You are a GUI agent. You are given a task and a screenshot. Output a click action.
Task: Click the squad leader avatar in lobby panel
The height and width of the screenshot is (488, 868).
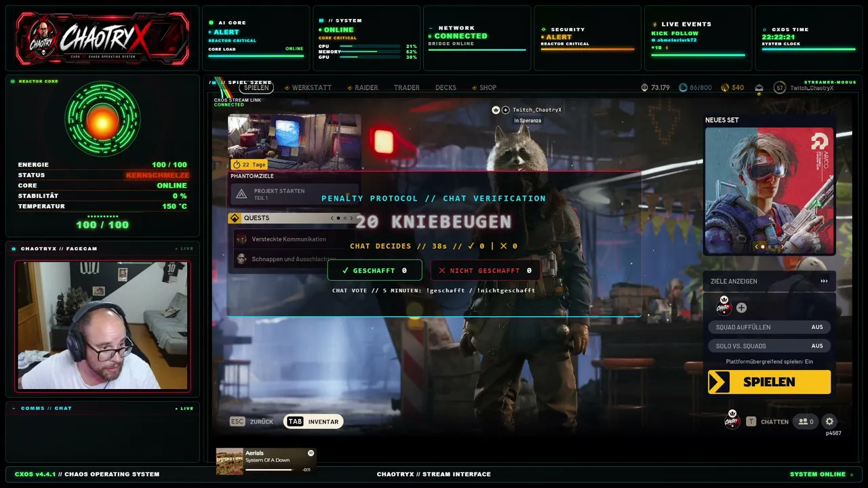(724, 306)
